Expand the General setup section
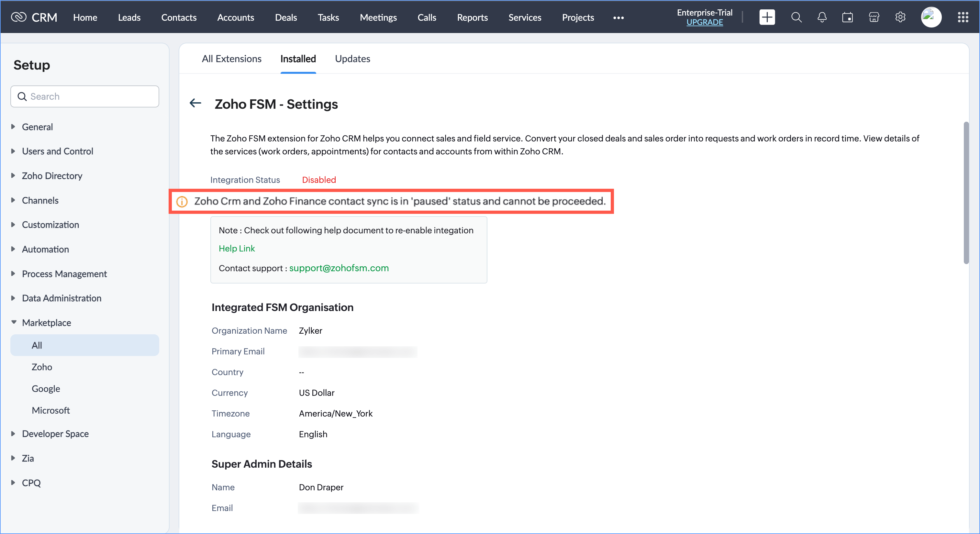This screenshot has width=980, height=534. pos(37,127)
